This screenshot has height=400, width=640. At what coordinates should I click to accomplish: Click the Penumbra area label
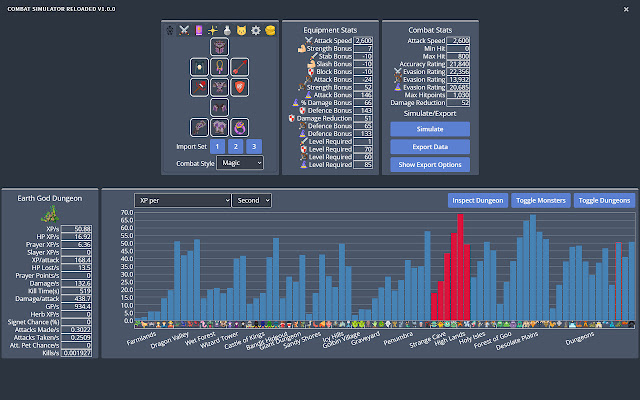coord(398,339)
